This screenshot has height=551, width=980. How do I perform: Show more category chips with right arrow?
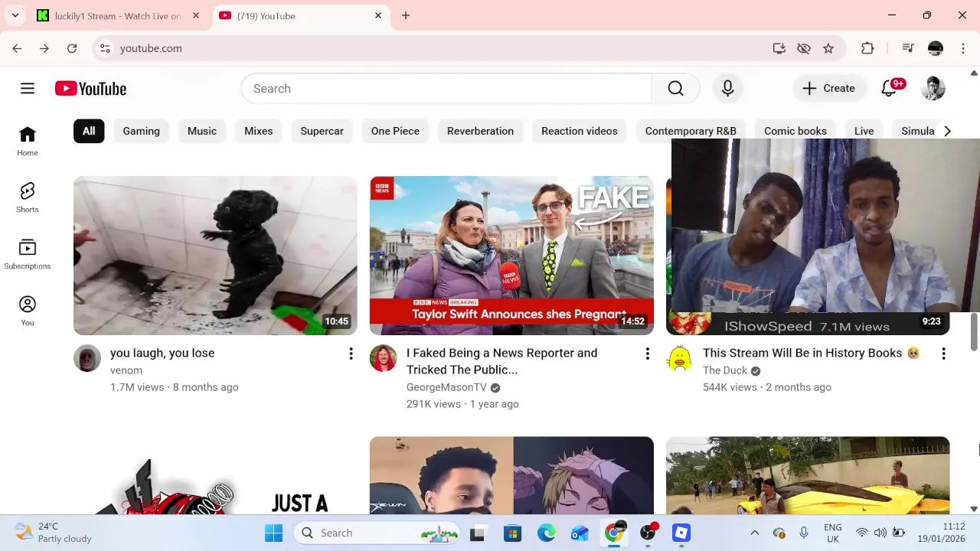click(x=947, y=131)
